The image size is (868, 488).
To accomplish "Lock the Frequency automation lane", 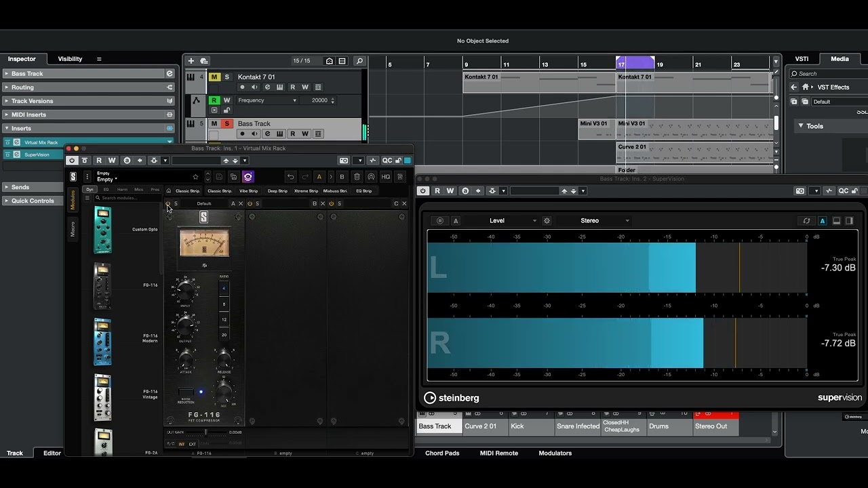I will pyautogui.click(x=226, y=110).
